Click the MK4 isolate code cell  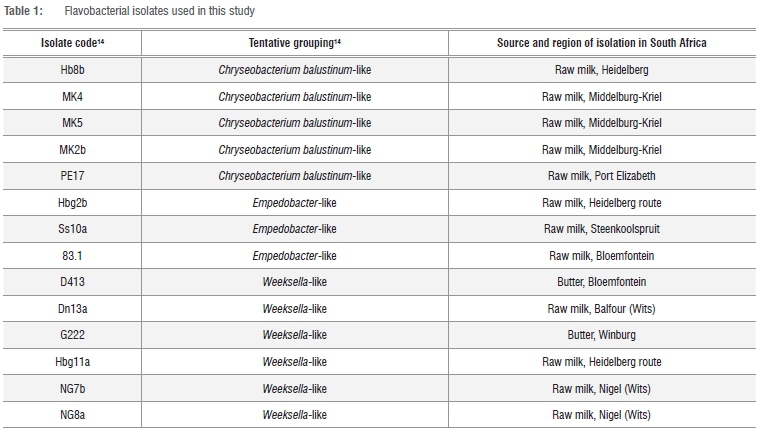pyautogui.click(x=72, y=97)
